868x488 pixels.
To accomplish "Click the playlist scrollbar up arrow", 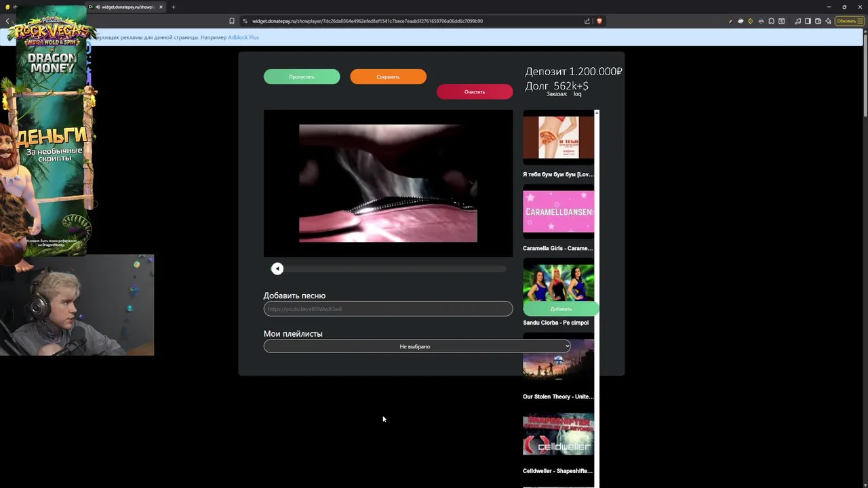I will point(597,113).
